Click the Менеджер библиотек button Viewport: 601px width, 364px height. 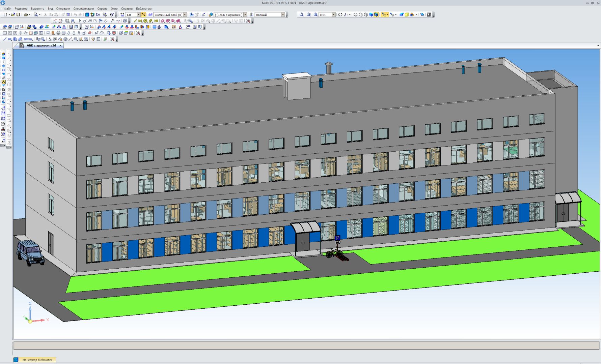click(x=37, y=360)
